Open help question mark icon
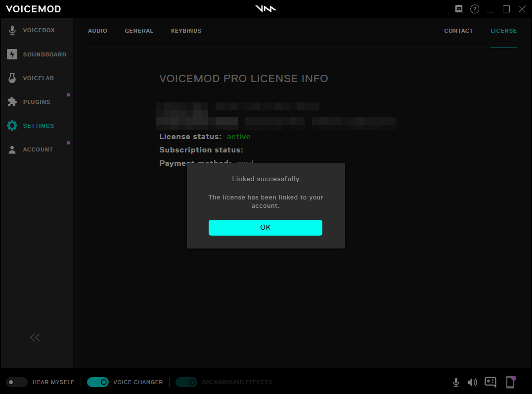The height and width of the screenshot is (394, 532). click(475, 9)
